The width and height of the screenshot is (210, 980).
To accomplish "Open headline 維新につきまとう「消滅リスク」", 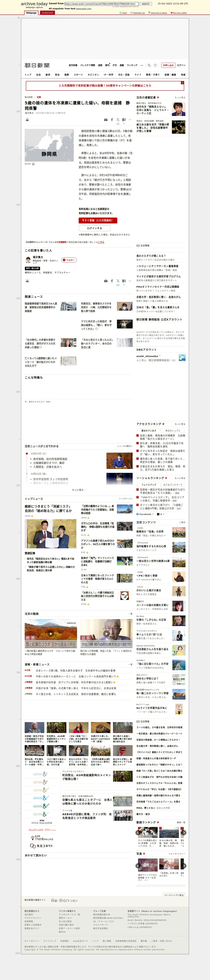I will pyautogui.click(x=48, y=509).
